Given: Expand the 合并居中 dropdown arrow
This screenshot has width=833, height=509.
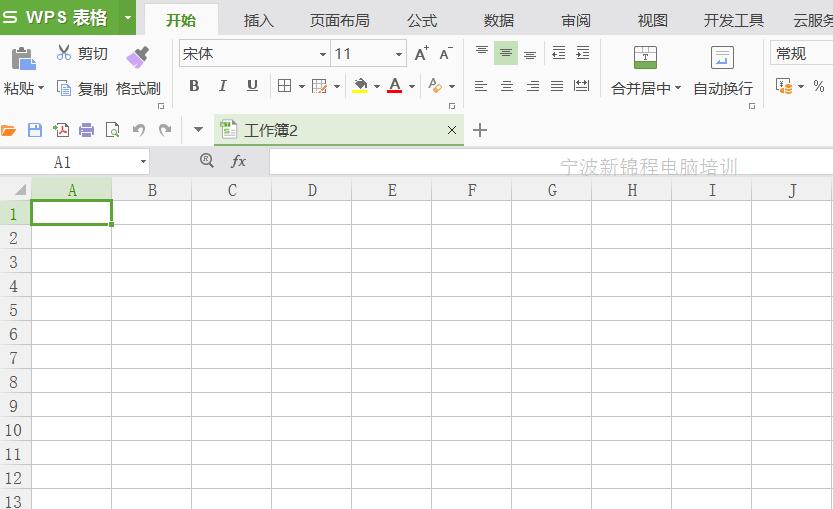Looking at the screenshot, I should [678, 88].
